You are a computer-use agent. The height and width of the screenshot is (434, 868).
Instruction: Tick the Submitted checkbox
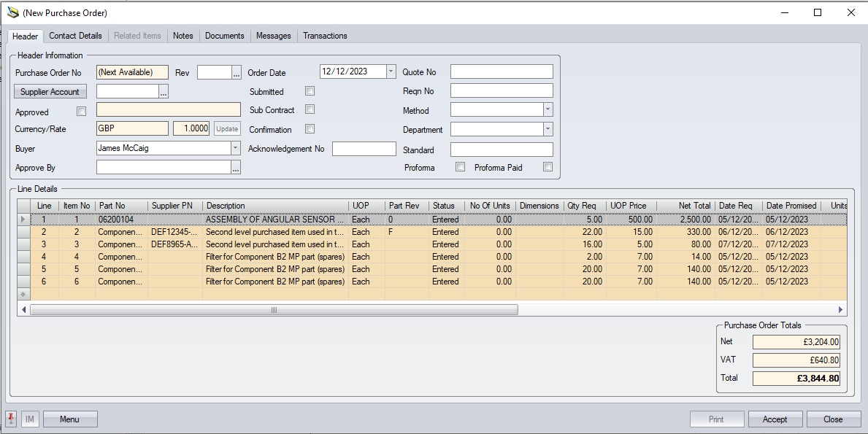click(310, 91)
